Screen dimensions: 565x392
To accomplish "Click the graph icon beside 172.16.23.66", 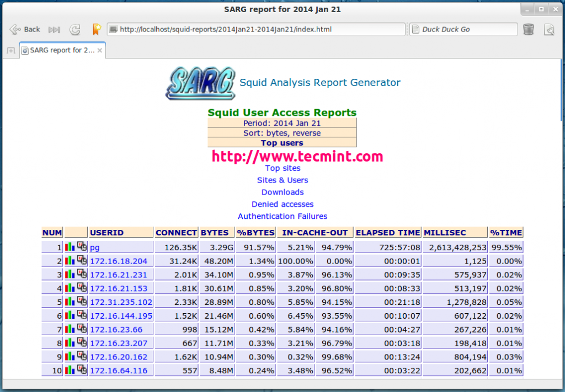I will tap(68, 329).
